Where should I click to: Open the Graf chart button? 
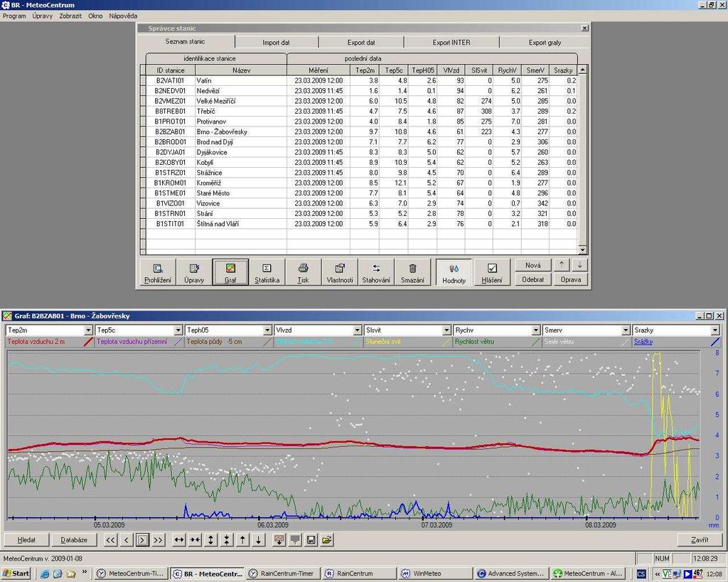point(230,272)
